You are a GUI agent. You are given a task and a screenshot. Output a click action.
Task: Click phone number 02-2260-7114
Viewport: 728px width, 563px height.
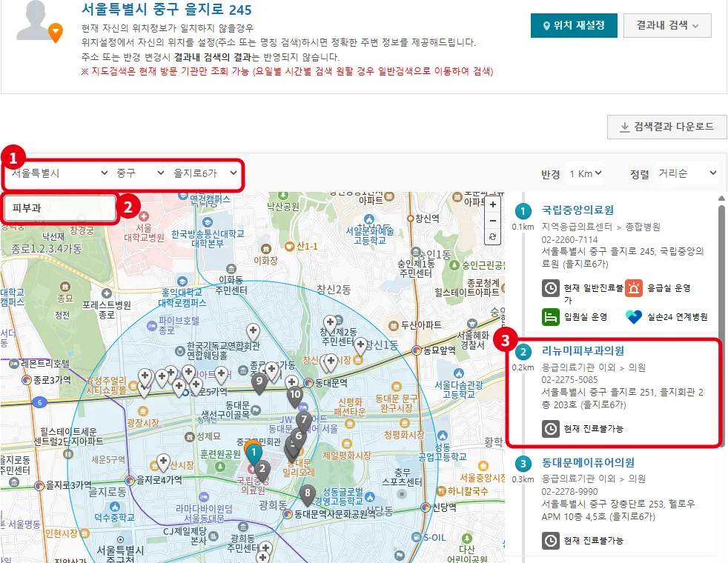coord(569,240)
